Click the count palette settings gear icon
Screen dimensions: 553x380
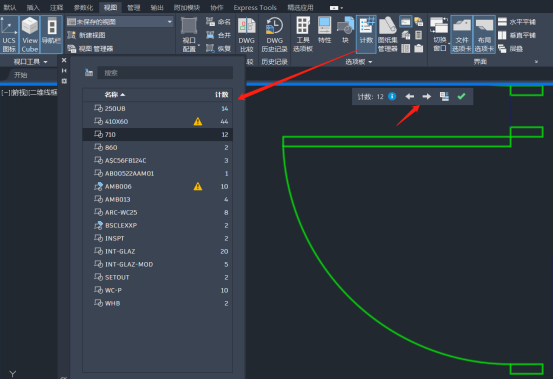click(64, 81)
